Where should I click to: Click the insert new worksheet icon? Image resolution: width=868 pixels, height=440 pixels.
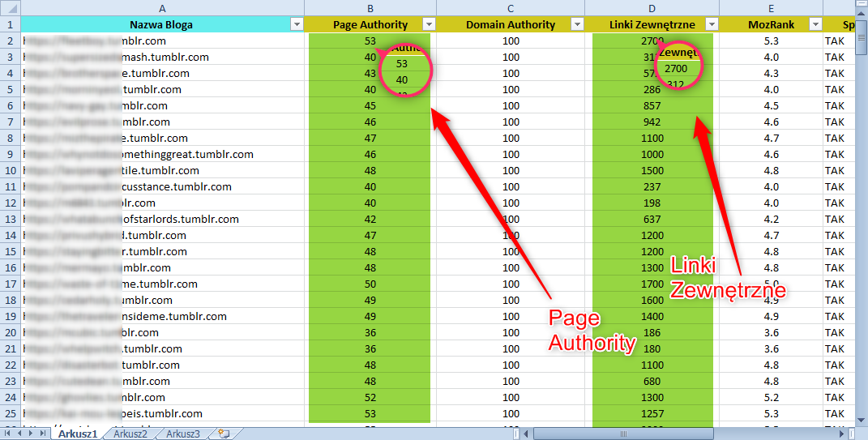(x=224, y=434)
